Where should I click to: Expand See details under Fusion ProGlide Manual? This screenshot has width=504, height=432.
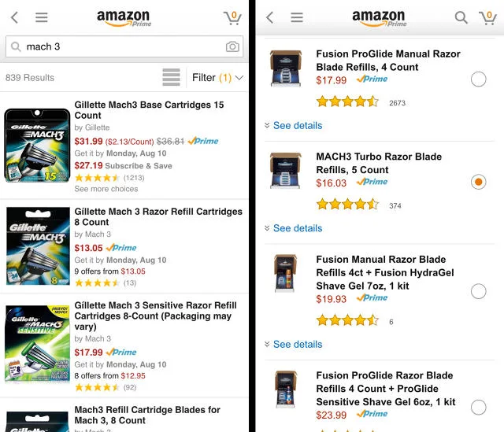pyautogui.click(x=293, y=125)
